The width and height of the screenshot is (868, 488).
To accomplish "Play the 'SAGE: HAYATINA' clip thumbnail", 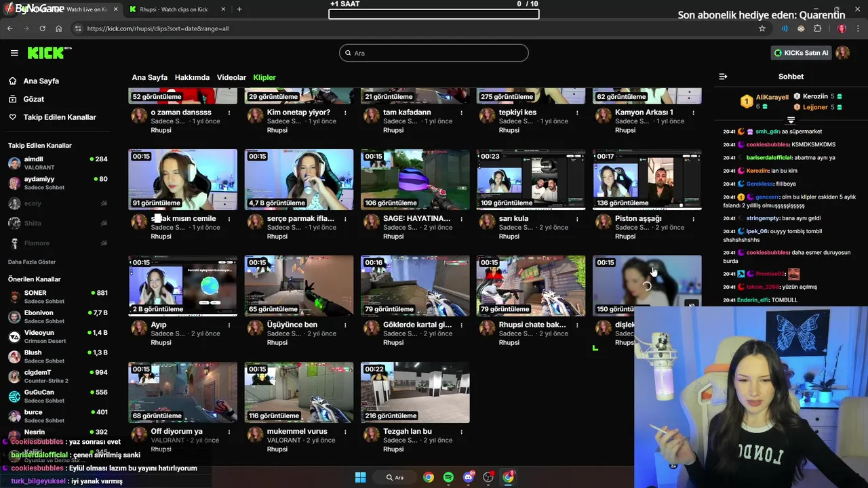I will tap(415, 180).
